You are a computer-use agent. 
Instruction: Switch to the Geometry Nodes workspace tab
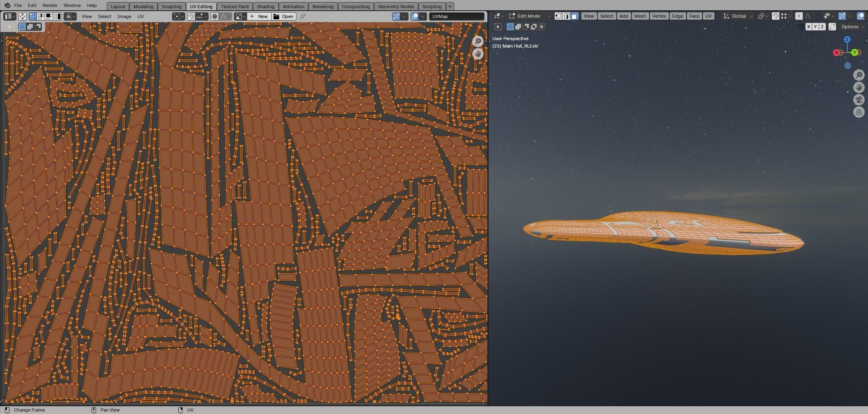coord(396,7)
